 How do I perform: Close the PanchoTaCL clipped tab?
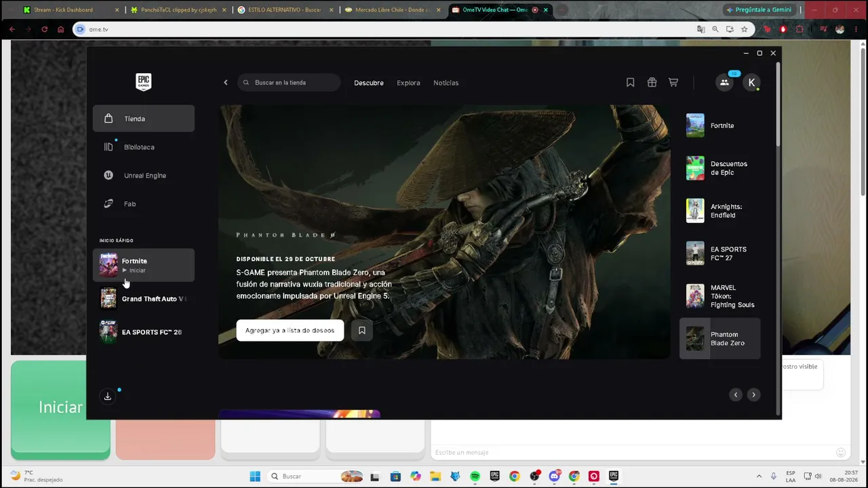[224, 10]
